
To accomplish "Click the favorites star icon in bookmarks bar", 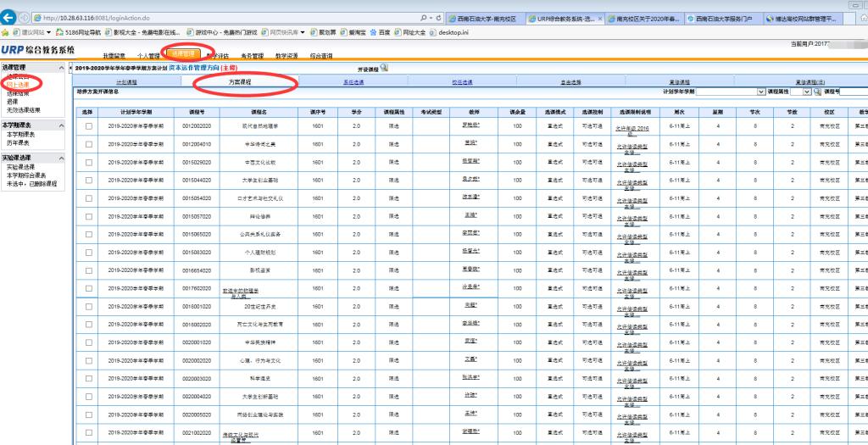I will click(x=5, y=32).
